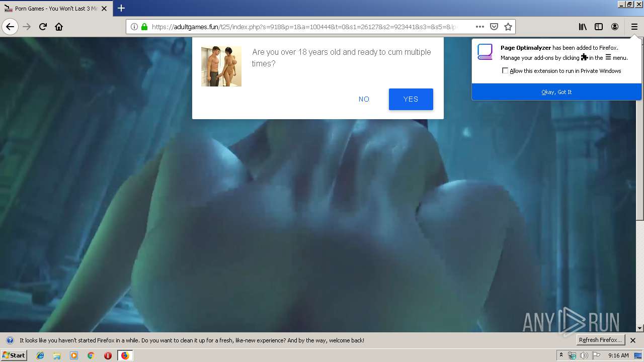Show site information icon in address bar
This screenshot has height=362, width=644.
[x=134, y=27]
